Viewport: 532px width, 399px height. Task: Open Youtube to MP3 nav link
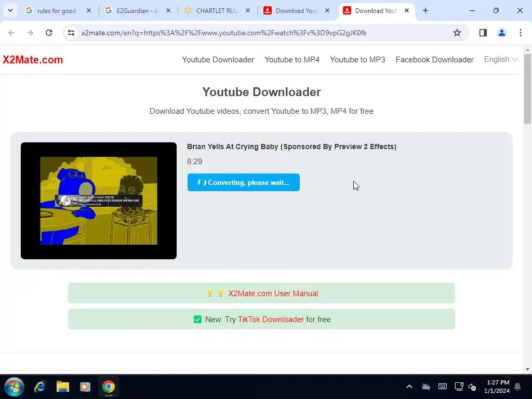(x=357, y=60)
